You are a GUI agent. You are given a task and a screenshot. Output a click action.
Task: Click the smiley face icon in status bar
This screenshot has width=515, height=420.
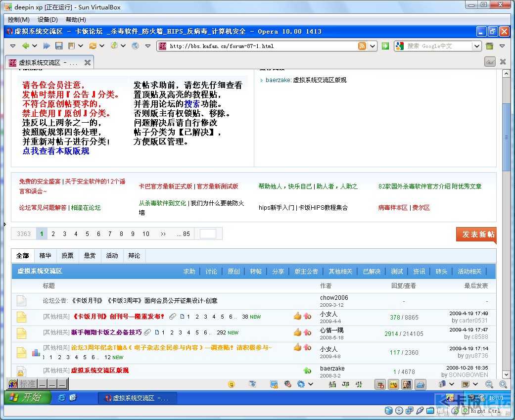point(231,384)
